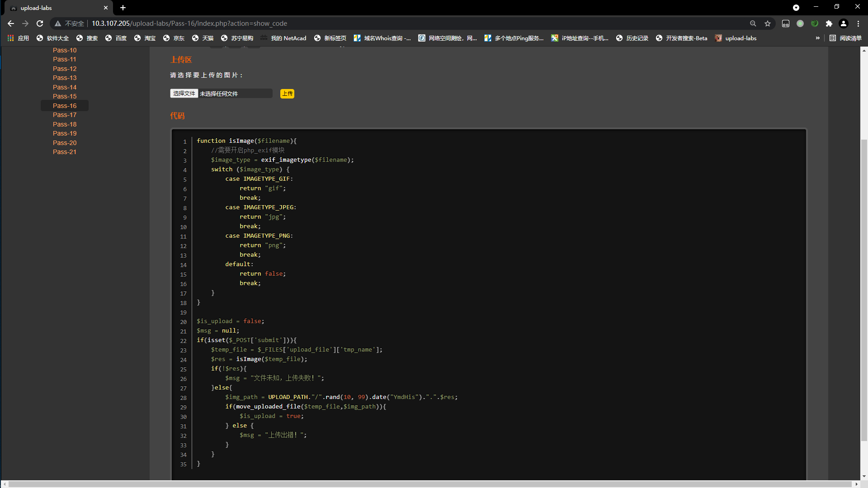This screenshot has height=488, width=868.
Task: Click the not secure warning icon
Action: point(58,23)
